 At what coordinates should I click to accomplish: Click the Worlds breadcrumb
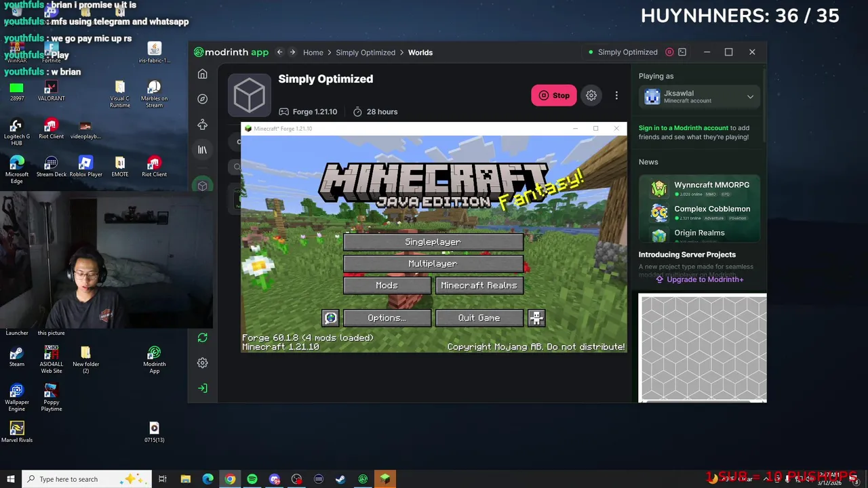420,52
